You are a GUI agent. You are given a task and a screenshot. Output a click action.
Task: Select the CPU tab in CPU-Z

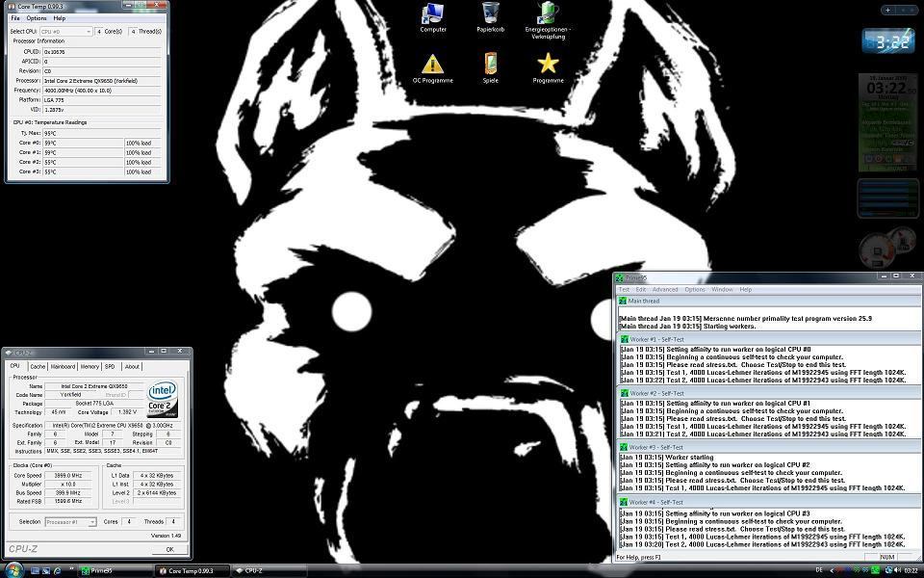pyautogui.click(x=15, y=366)
